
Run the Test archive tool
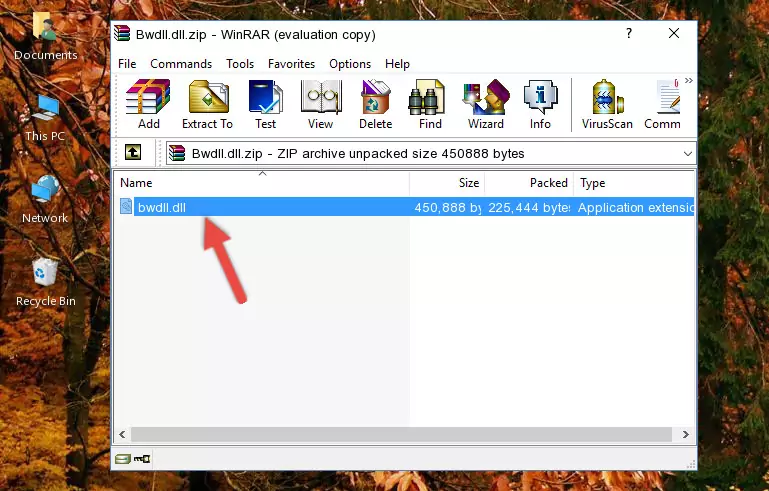(265, 104)
